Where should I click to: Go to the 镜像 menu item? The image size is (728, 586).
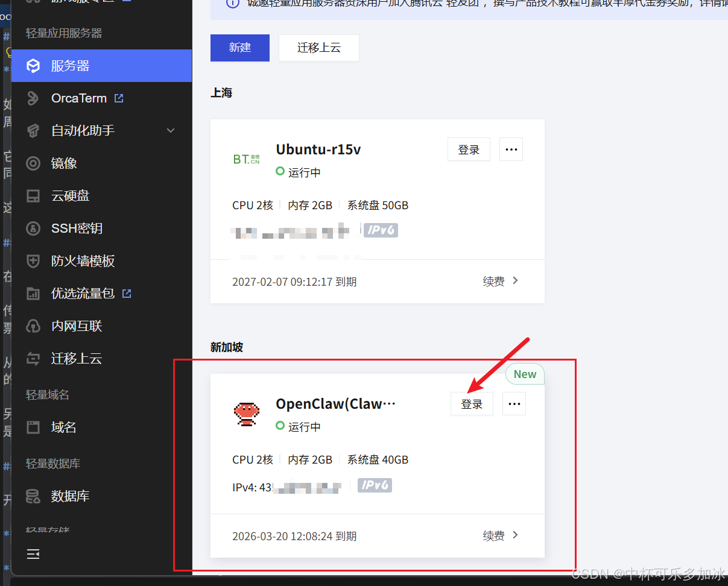click(x=101, y=163)
